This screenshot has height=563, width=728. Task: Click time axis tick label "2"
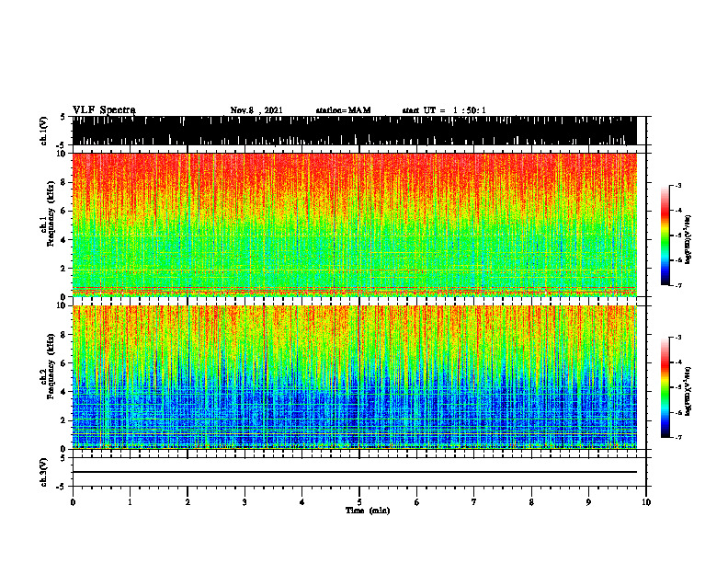coord(188,502)
